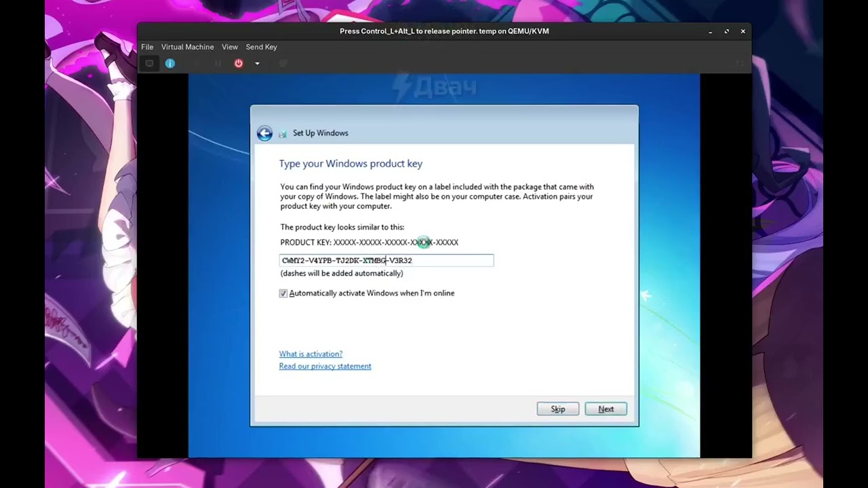This screenshot has height=488, width=868.
Task: Minimize the QEMU/KVM viewer window
Action: (710, 31)
